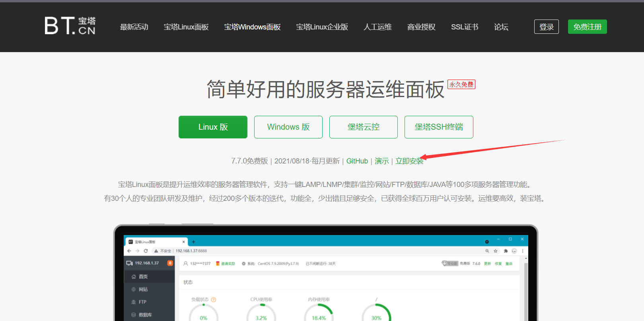The height and width of the screenshot is (321, 644).
Task: Click the laptop screenshot preview image
Action: click(326, 273)
